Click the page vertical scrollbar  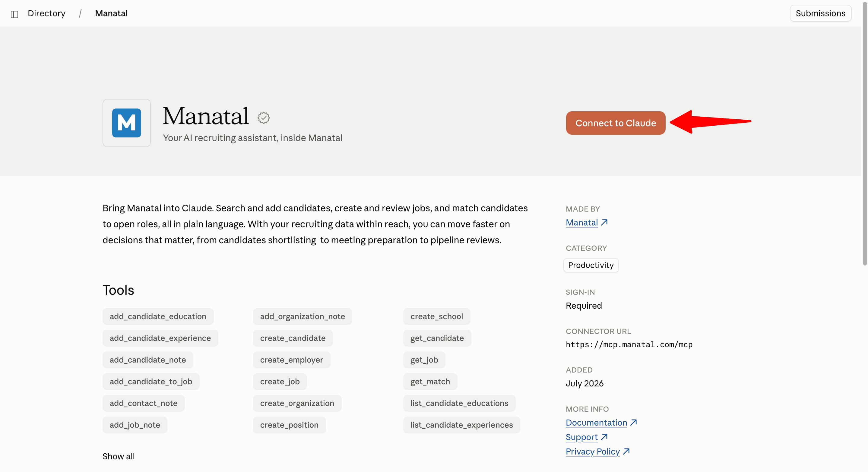pos(865,135)
